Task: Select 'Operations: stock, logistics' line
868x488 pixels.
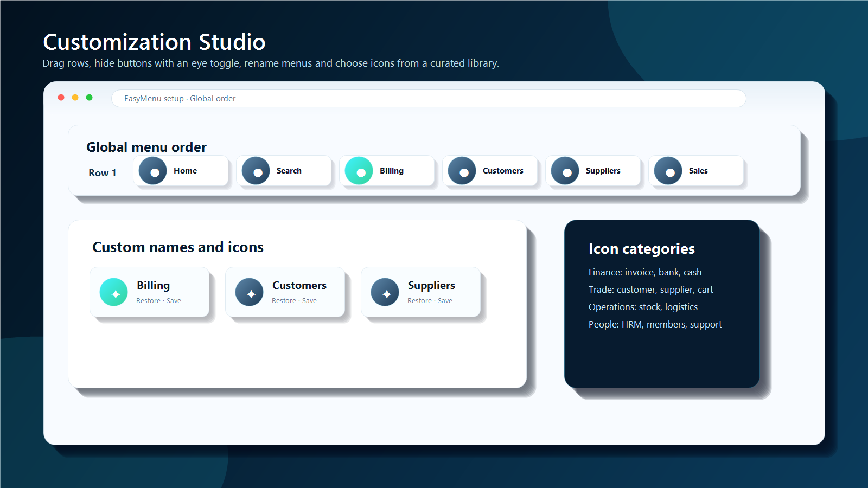Action: (643, 307)
